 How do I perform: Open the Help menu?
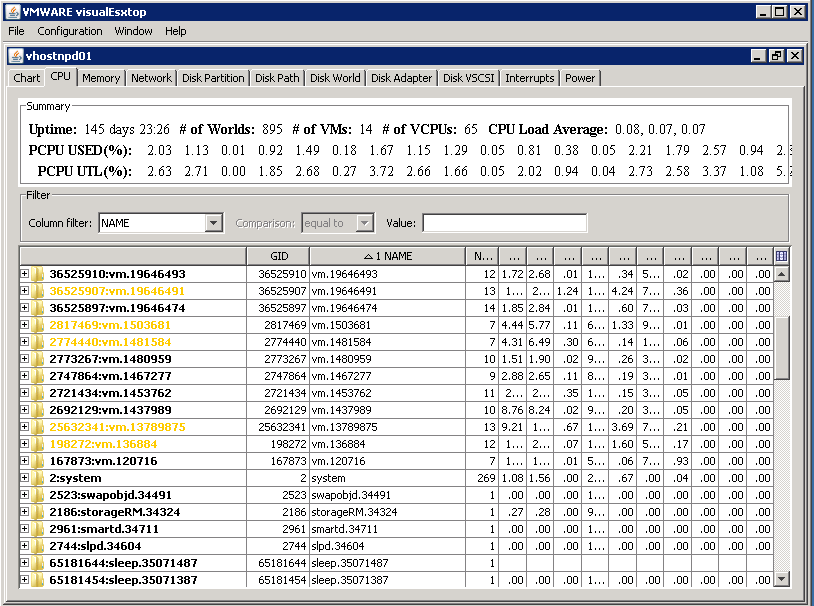(x=175, y=31)
